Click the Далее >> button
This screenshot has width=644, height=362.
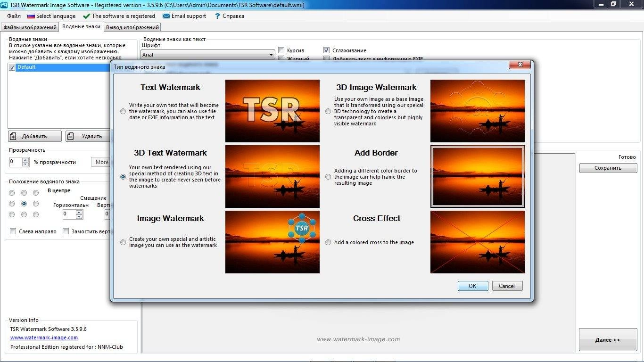[x=608, y=340]
